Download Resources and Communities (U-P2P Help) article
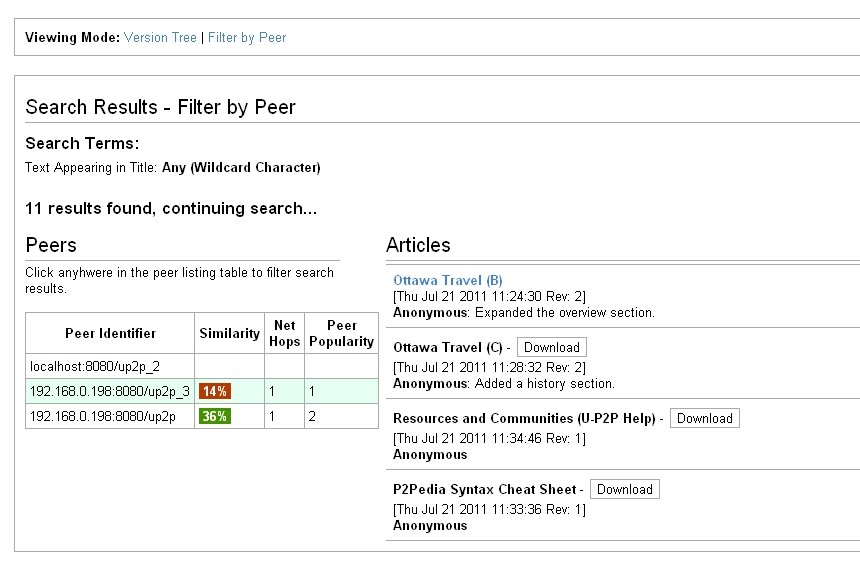860x565 pixels. (704, 419)
